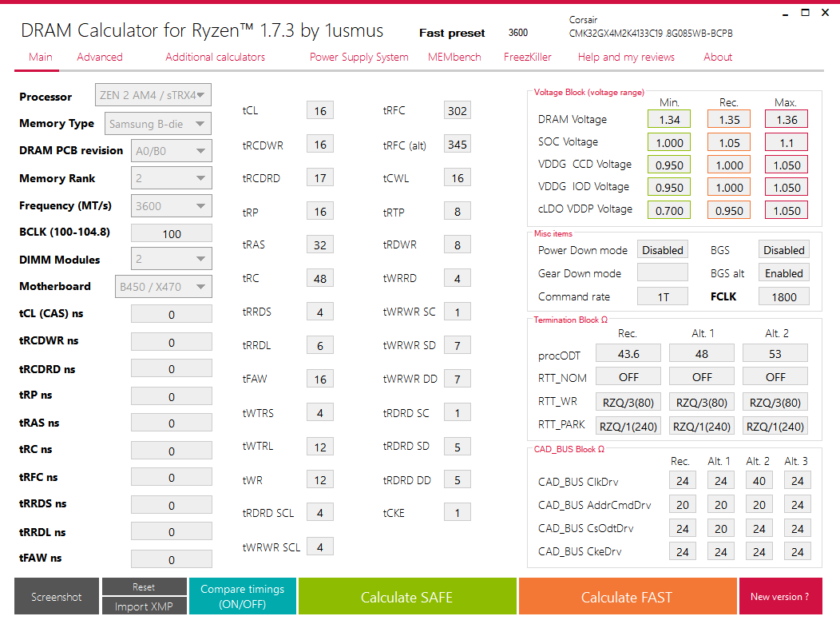Open the Processor dropdown
Viewport: 840px width, 632px height.
(153, 94)
